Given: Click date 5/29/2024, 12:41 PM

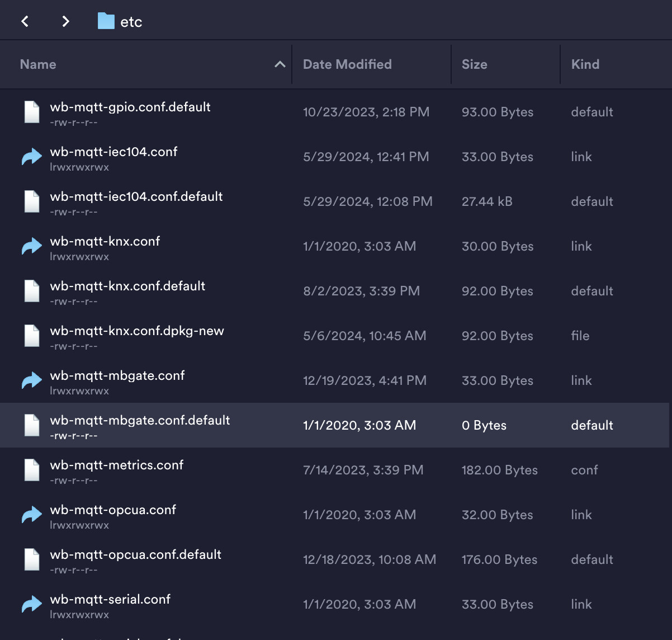Looking at the screenshot, I should (366, 157).
